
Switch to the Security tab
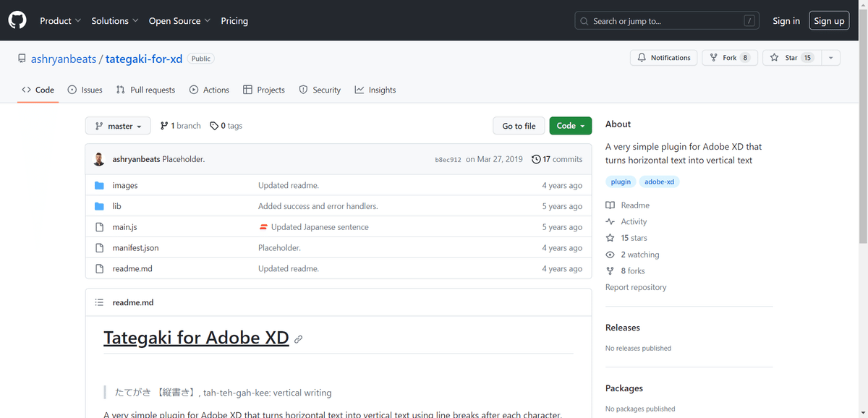point(320,90)
